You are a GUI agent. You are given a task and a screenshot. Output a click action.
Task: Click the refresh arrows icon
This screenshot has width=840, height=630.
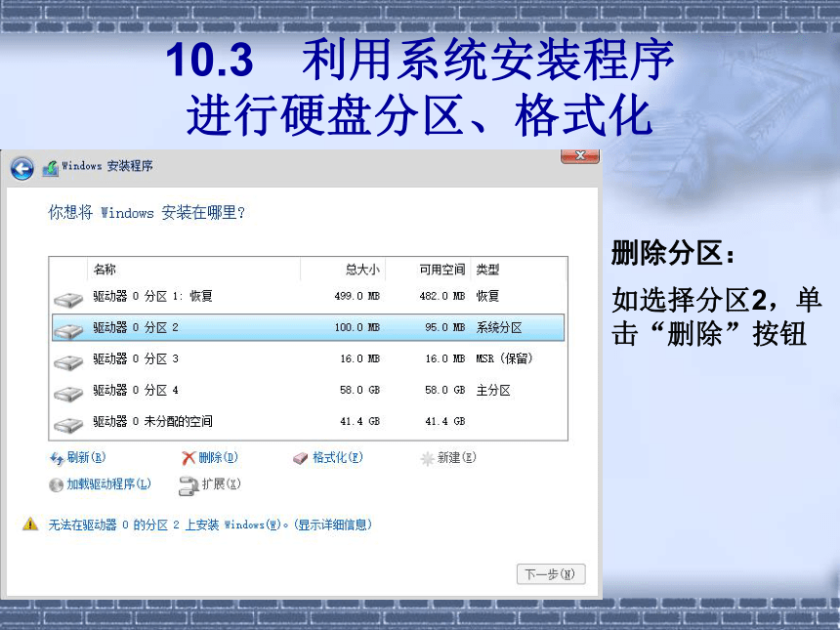(57, 458)
